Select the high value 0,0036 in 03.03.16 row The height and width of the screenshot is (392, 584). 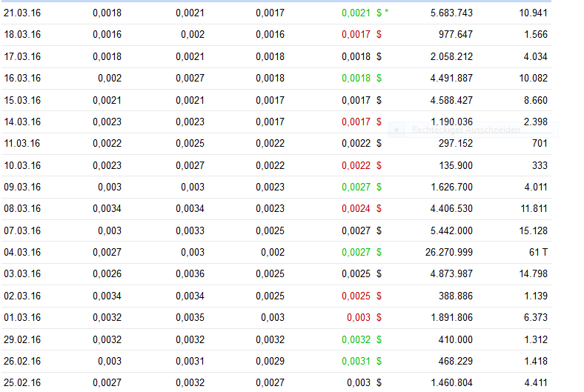[190, 274]
